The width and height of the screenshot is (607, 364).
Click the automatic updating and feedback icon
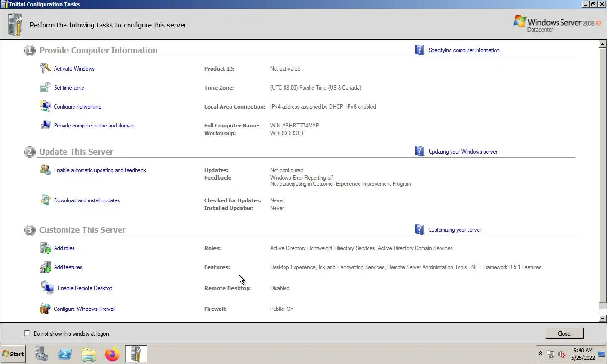tap(45, 170)
